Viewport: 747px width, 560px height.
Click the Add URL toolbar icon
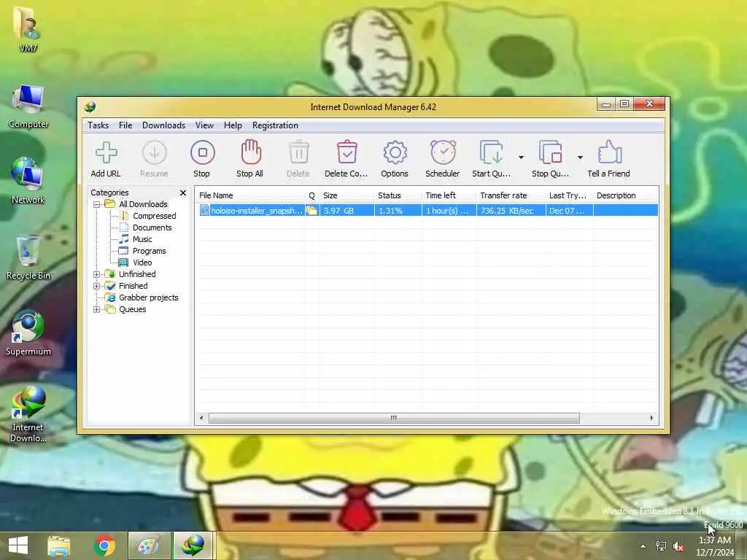coord(106,152)
